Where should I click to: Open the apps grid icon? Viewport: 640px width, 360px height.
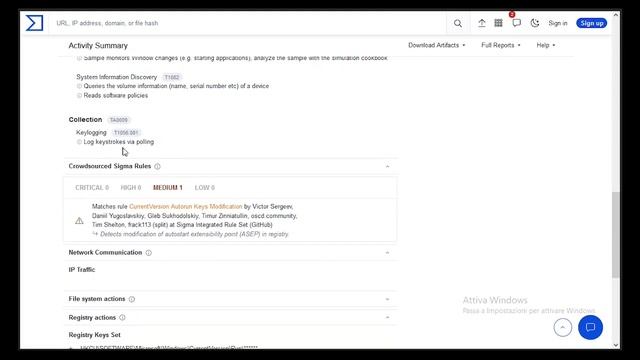498,23
